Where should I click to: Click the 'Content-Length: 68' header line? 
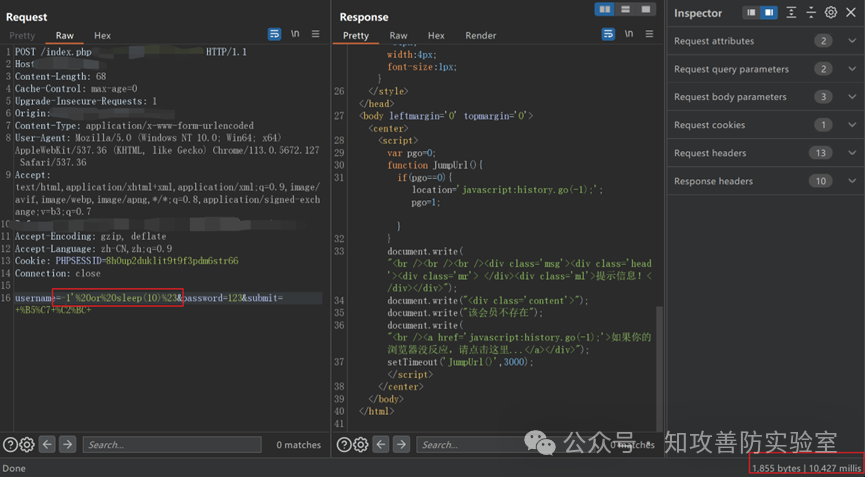pyautogui.click(x=61, y=76)
